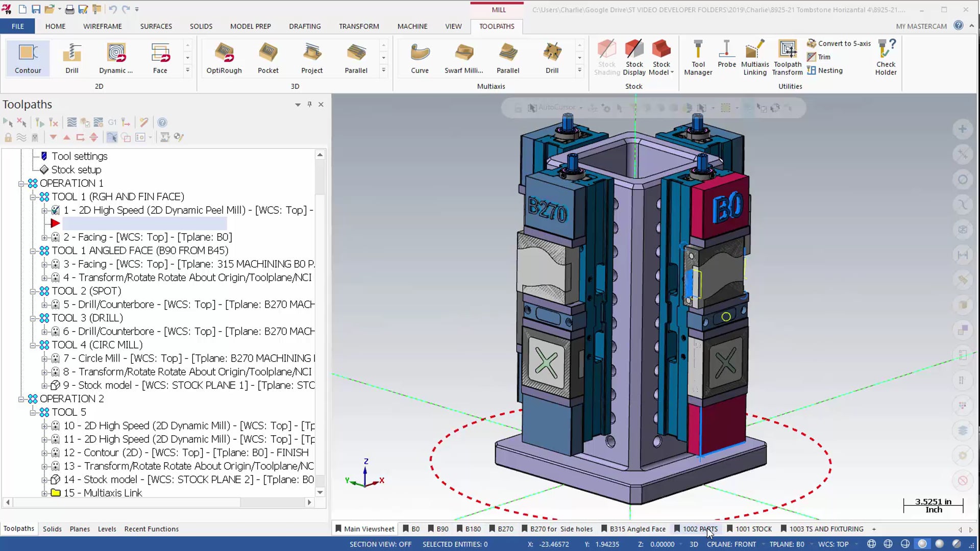Start an OptiRough 3D toolpath
The width and height of the screenshot is (980, 551).
tap(224, 58)
